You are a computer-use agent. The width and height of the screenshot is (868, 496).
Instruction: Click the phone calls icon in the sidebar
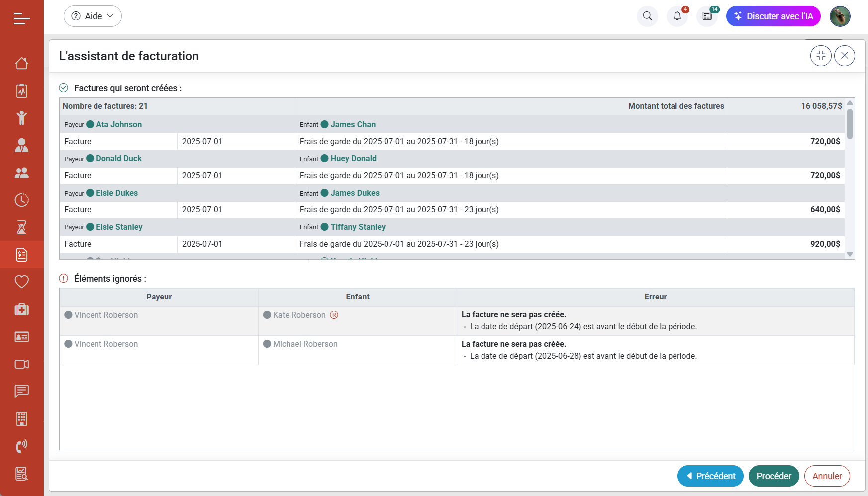coord(21,446)
